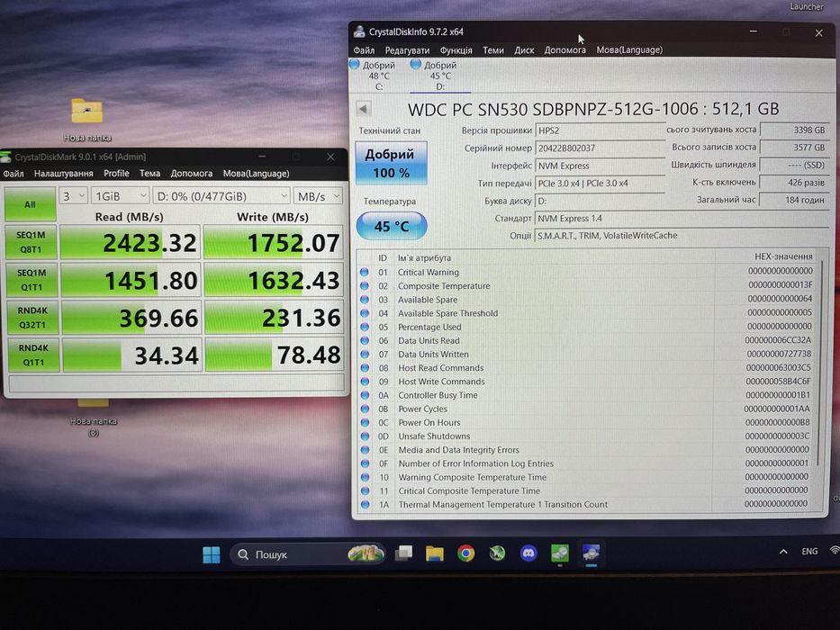Show hidden tray icons chevron
Viewport: 840px width, 630px height.
pos(783,551)
